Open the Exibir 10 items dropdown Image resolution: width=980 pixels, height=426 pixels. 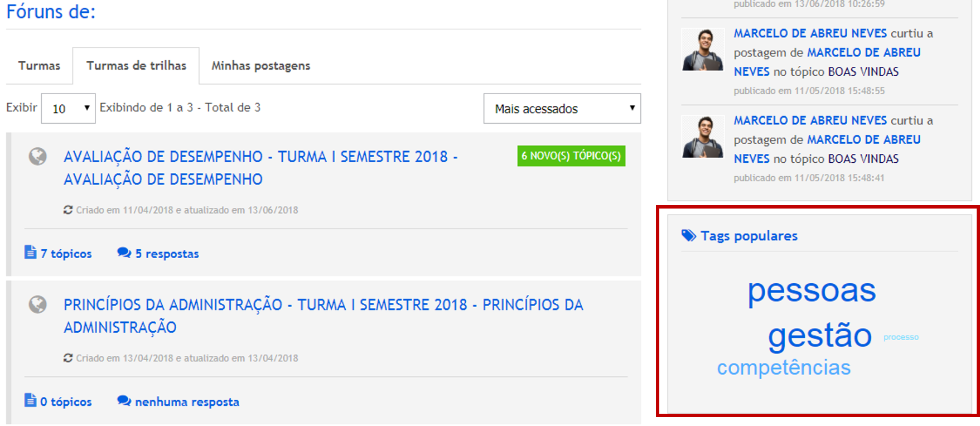tap(68, 108)
